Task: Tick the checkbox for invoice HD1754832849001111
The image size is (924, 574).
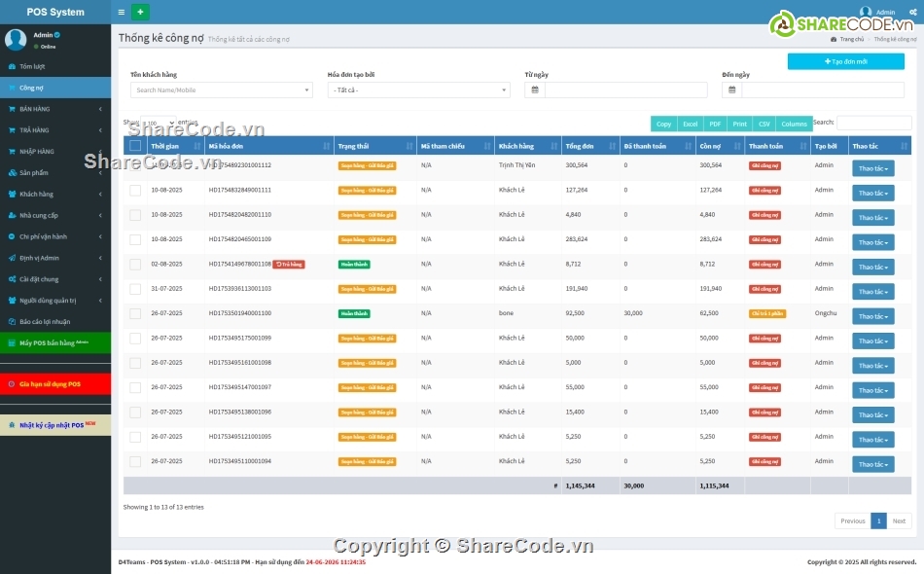Action: [x=135, y=190]
